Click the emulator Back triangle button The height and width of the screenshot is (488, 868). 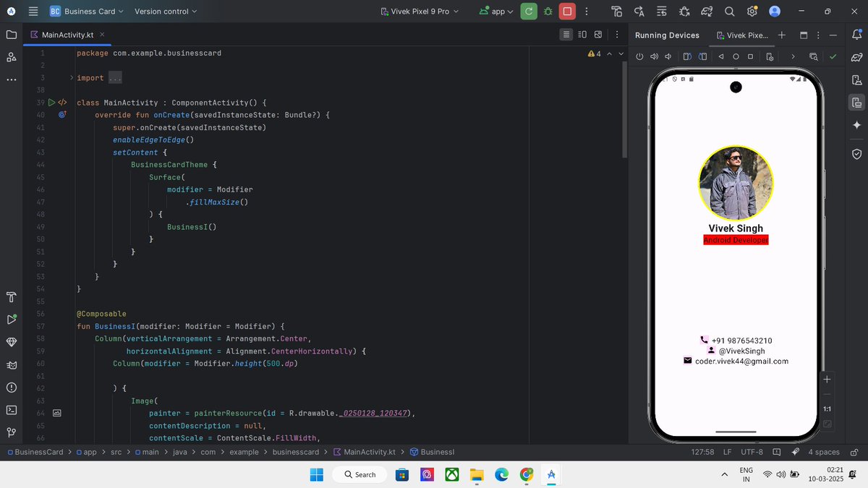coord(721,56)
